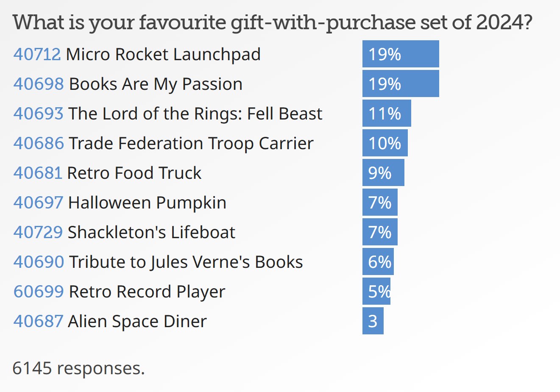Click the Alien Space Diner result bar

click(373, 321)
